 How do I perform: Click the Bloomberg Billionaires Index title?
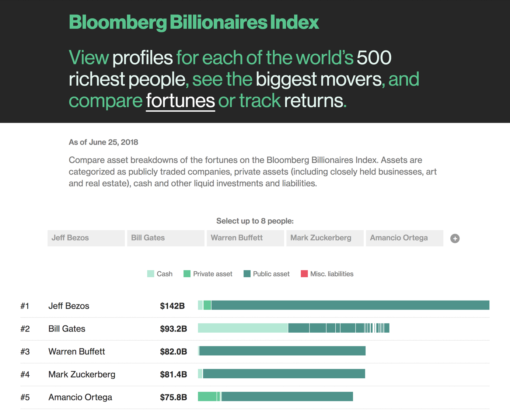[194, 22]
